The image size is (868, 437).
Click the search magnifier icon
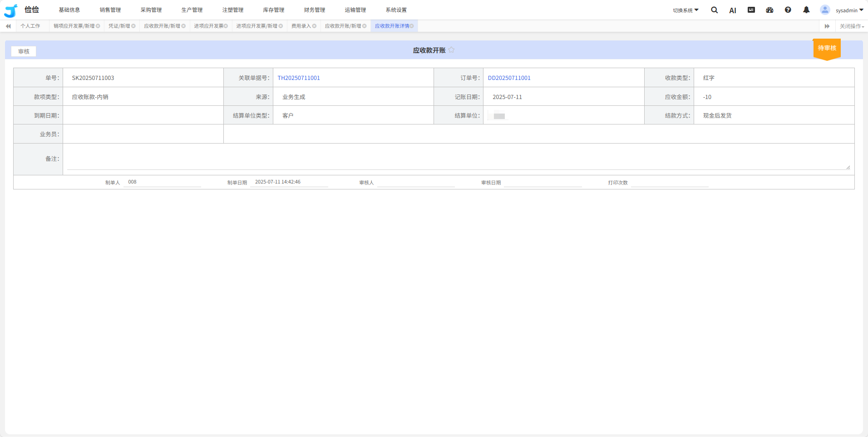click(714, 10)
